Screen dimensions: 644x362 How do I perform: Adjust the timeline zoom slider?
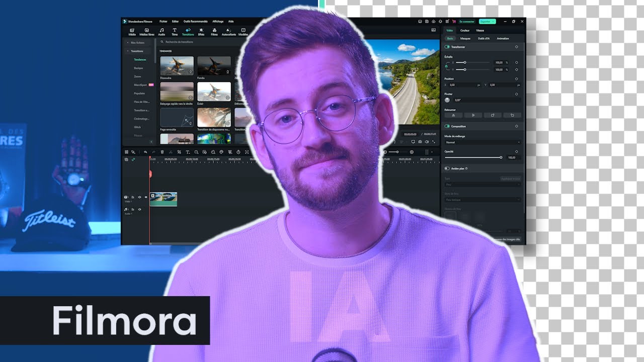pos(397,152)
